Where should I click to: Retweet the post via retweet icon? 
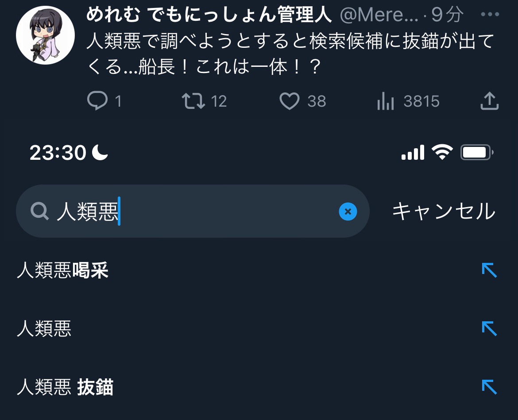coord(193,101)
